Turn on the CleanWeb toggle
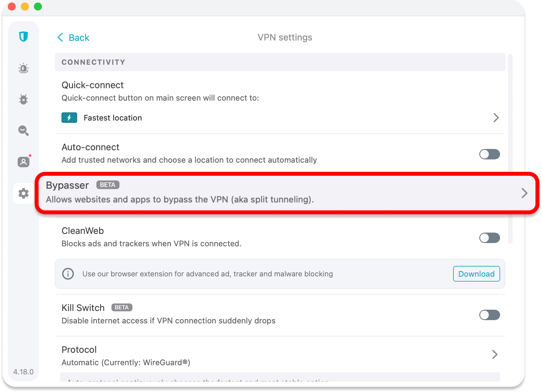The width and height of the screenshot is (542, 392). 489,238
